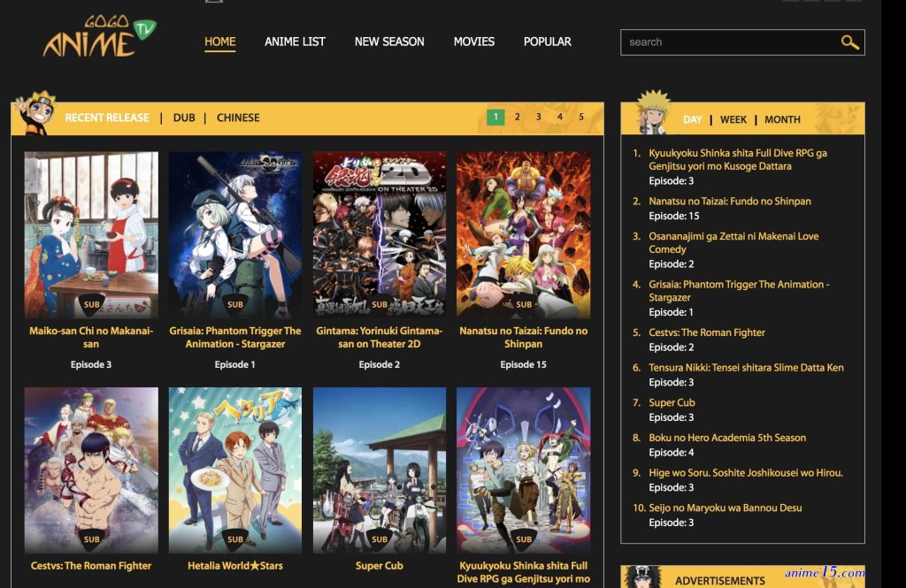The height and width of the screenshot is (588, 906).
Task: Open rank 2 Nanatsu no Taizai link
Action: tap(730, 201)
